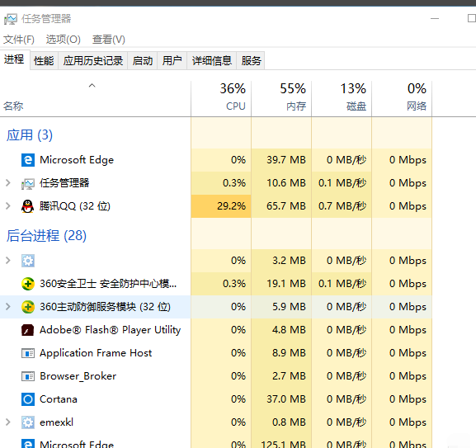Minimize the Task Manager window
The image size is (476, 448).
(435, 18)
